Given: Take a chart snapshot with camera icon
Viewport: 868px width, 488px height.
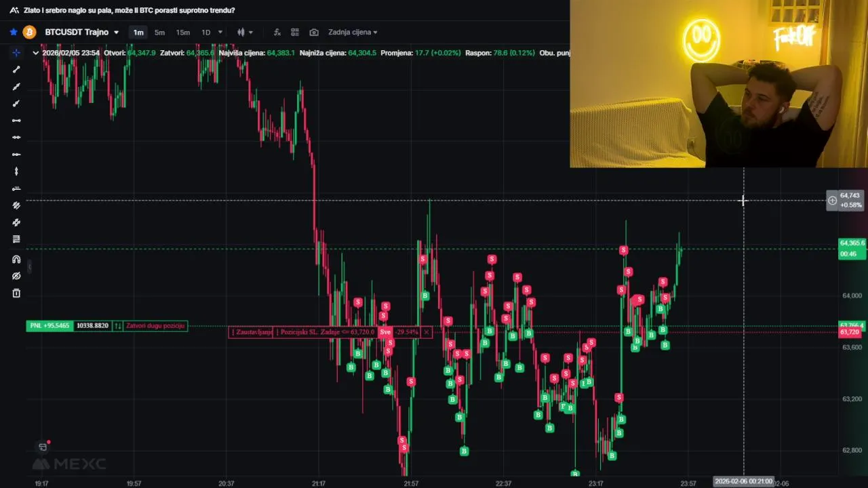Looking at the screenshot, I should tap(314, 32).
